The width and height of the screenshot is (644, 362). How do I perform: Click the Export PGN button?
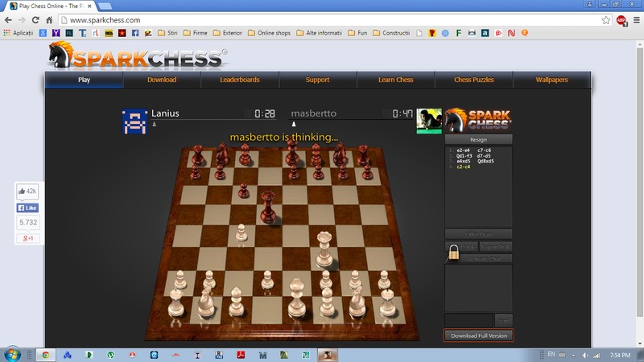[x=496, y=247]
